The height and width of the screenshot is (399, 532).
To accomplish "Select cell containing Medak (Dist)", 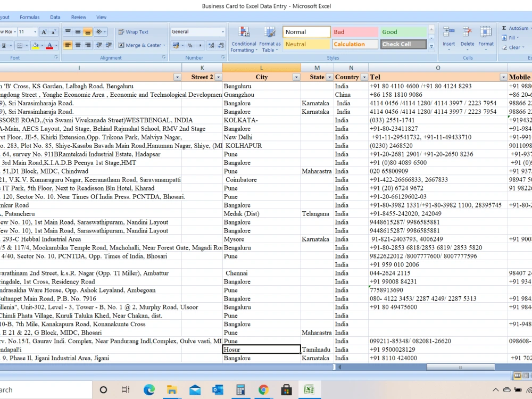I will 261,214.
